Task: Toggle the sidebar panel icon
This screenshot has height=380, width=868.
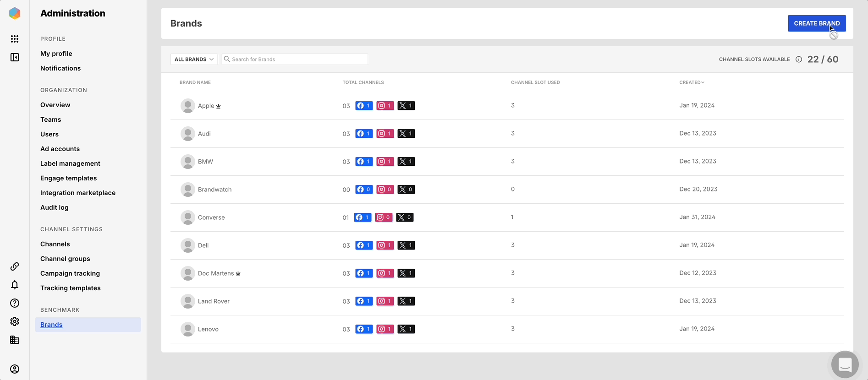Action: point(15,57)
